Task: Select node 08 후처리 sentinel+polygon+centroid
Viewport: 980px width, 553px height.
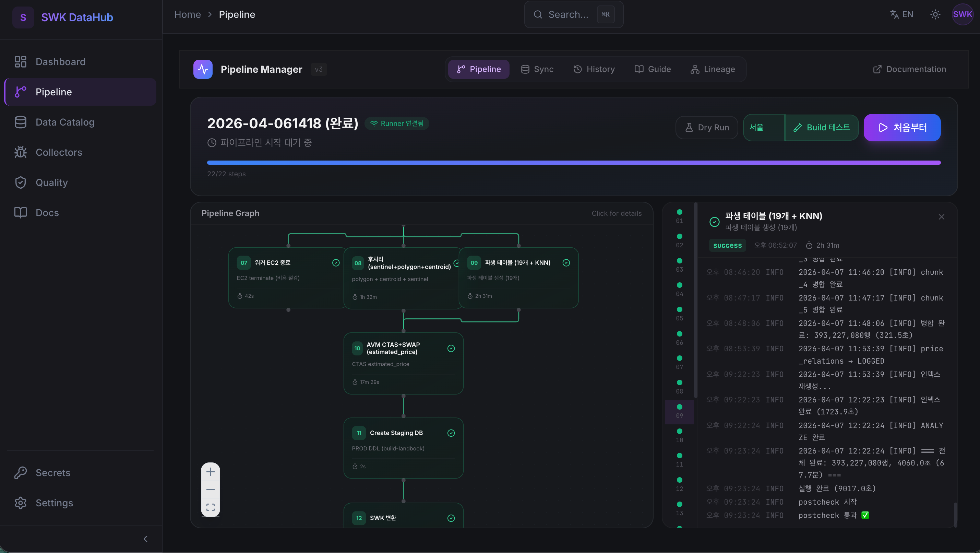Action: pyautogui.click(x=403, y=278)
